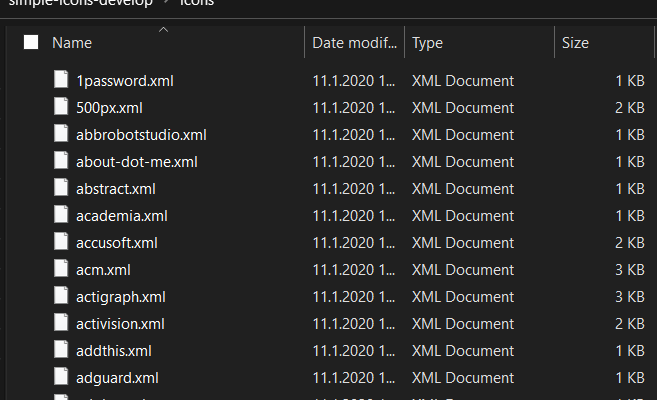Select the file named accusoft.xml

point(117,243)
